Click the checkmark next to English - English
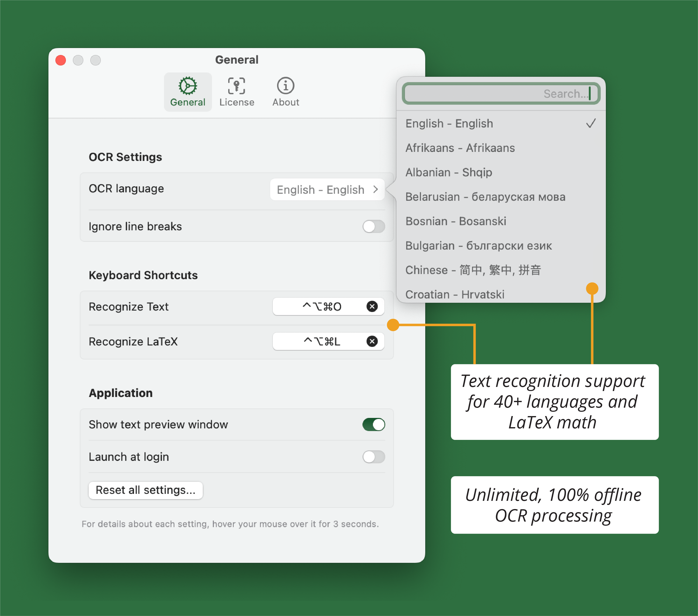The height and width of the screenshot is (616, 698). (591, 124)
